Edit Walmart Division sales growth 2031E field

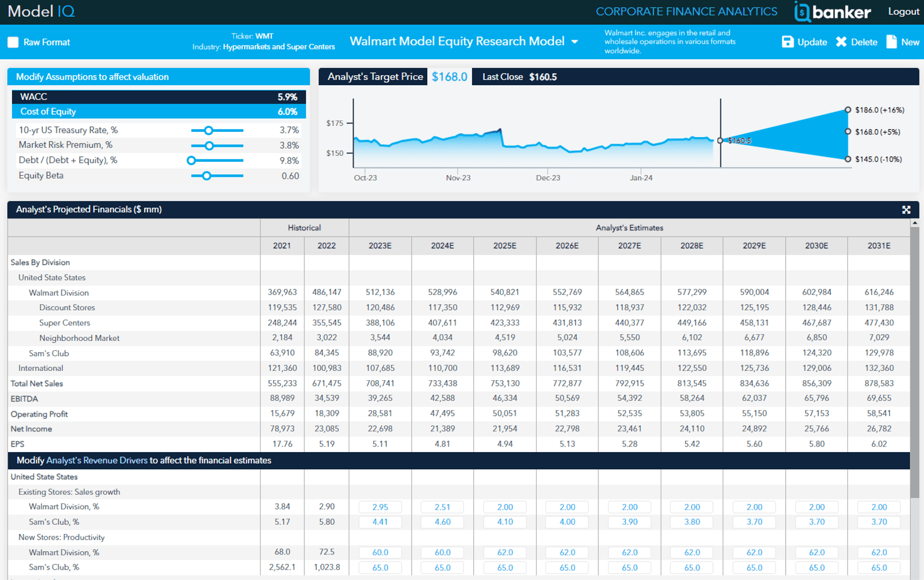[x=879, y=507]
